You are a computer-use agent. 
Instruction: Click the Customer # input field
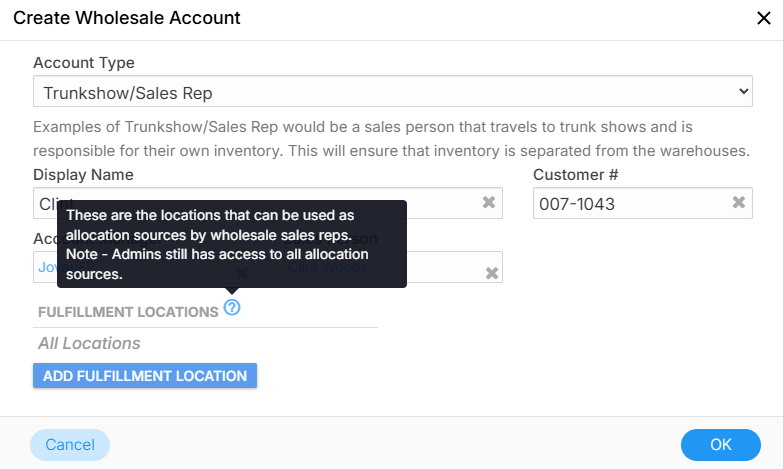point(643,203)
